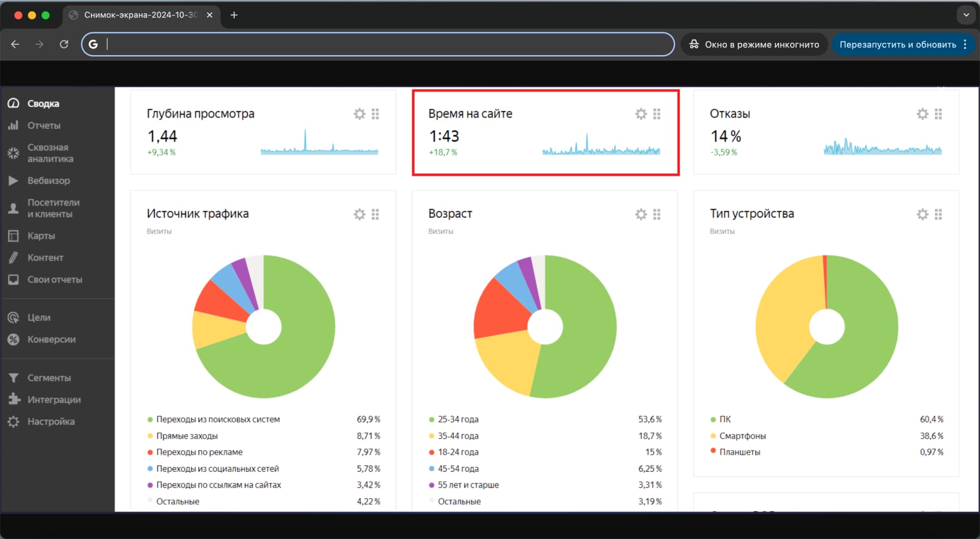Image resolution: width=980 pixels, height=539 pixels.
Task: Open Конверсии section
Action: coord(51,339)
